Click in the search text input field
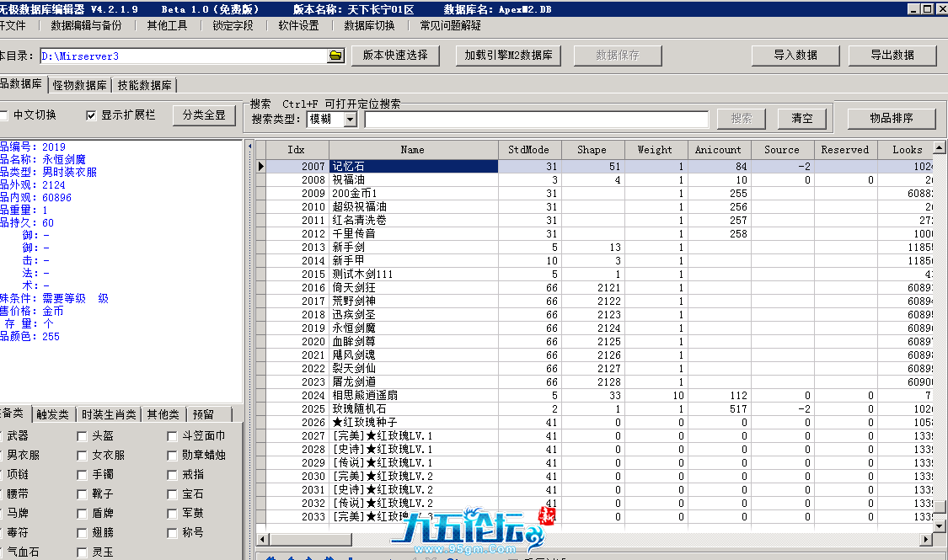 537,120
